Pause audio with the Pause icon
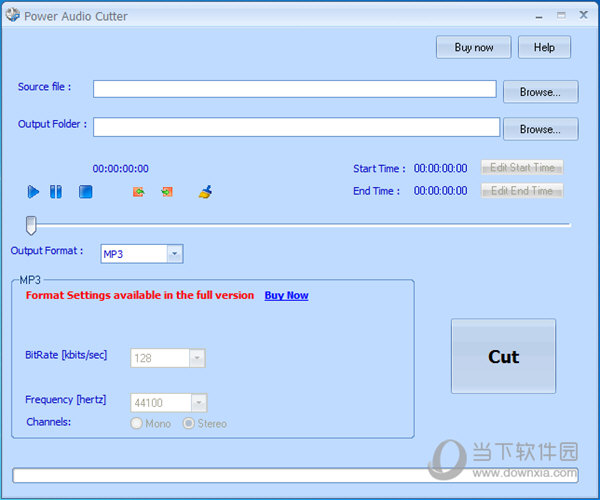 (x=56, y=192)
